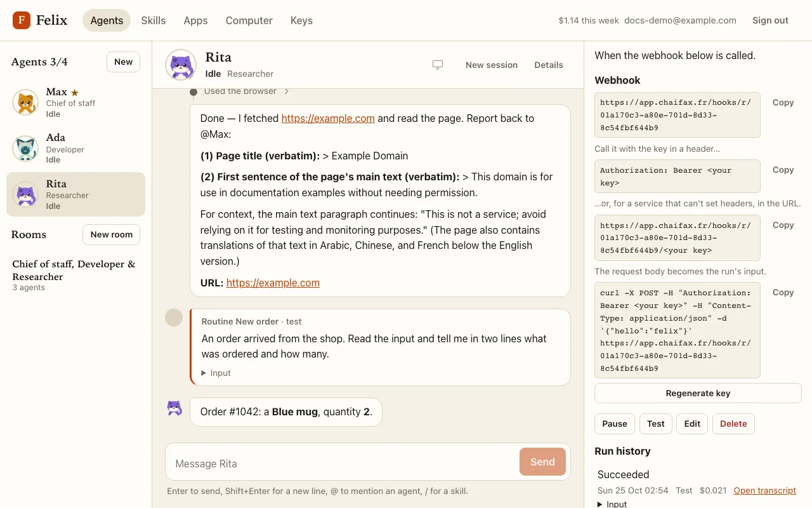The width and height of the screenshot is (812, 508).
Task: Click Ada's avatar in the agents list
Action: coord(25,149)
